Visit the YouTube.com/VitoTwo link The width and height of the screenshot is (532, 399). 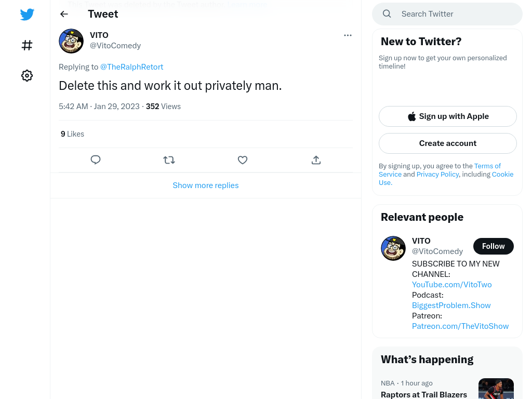click(451, 285)
